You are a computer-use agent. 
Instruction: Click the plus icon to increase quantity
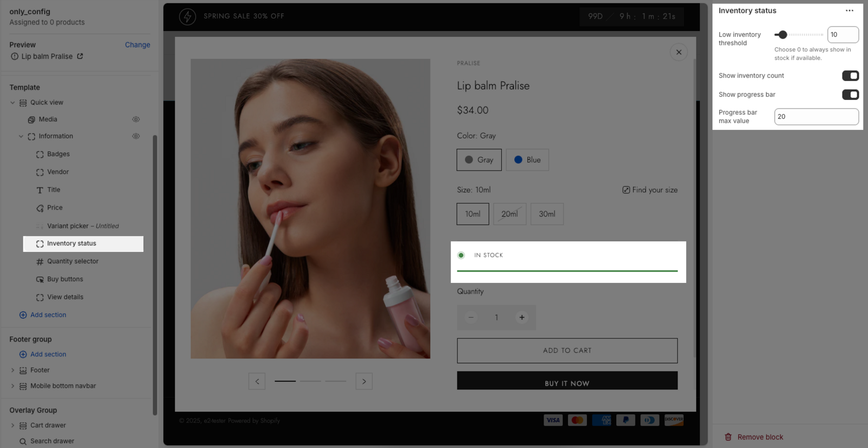(521, 318)
